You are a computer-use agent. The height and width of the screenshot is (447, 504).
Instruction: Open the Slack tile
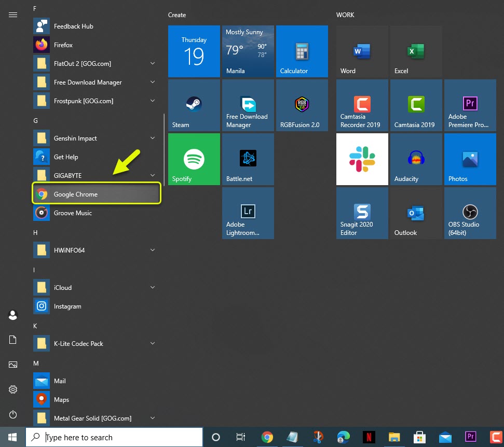pos(362,159)
